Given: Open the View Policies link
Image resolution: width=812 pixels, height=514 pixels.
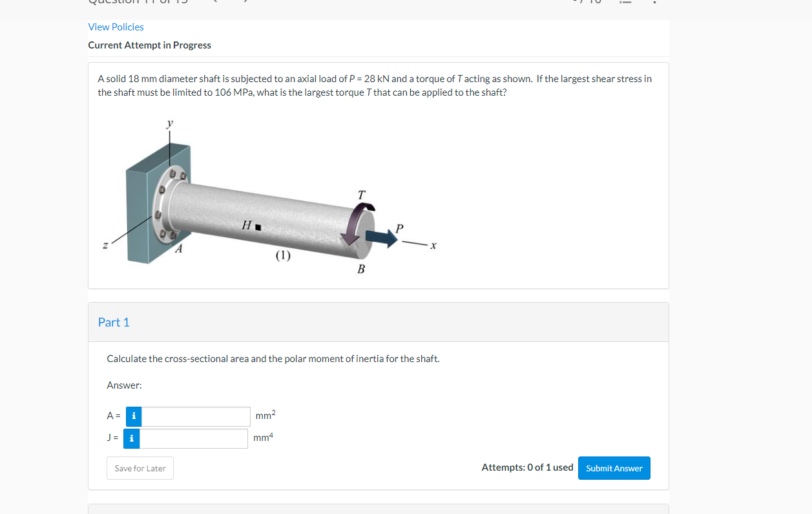Looking at the screenshot, I should [x=116, y=27].
